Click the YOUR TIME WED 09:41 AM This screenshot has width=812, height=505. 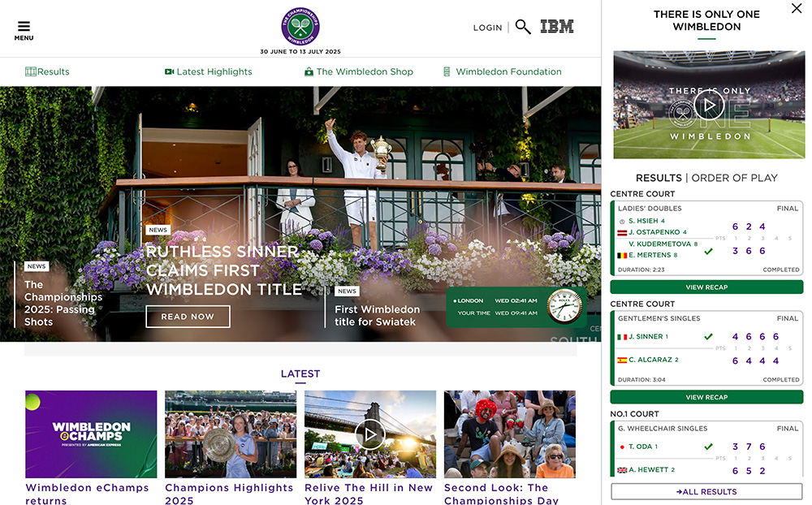coord(497,313)
